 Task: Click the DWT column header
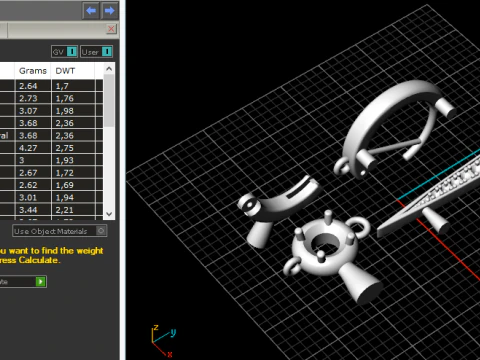click(73, 71)
